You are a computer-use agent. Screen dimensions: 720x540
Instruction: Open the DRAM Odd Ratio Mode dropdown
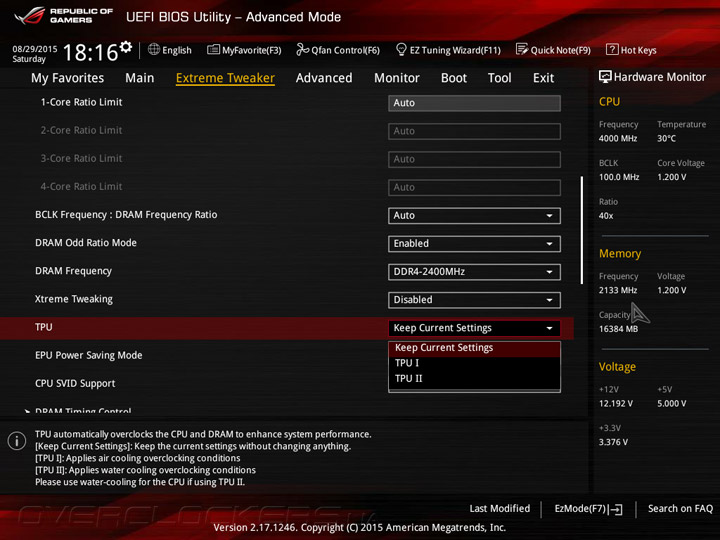tap(474, 244)
